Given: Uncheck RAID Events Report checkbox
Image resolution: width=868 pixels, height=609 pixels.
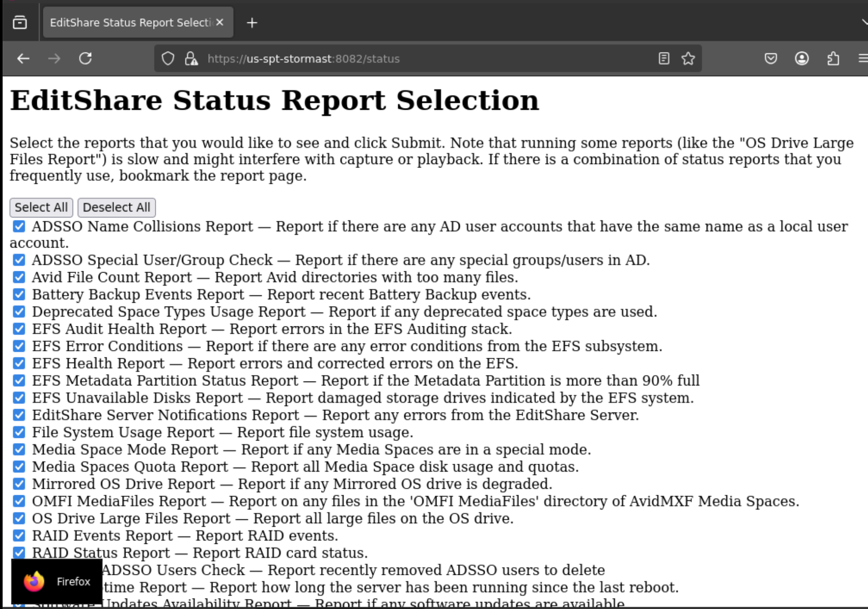Looking at the screenshot, I should pos(19,535).
